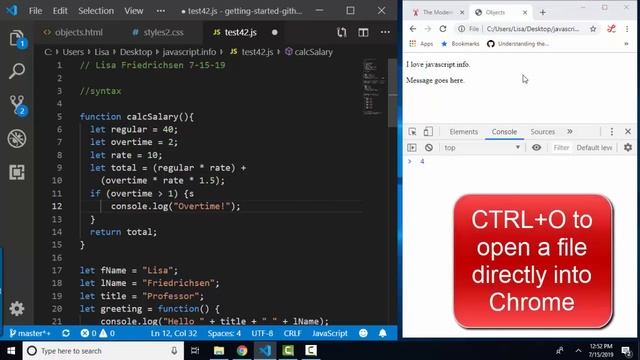The image size is (640, 360).
Task: Go forward in Chrome
Action: pyautogui.click(x=427, y=29)
